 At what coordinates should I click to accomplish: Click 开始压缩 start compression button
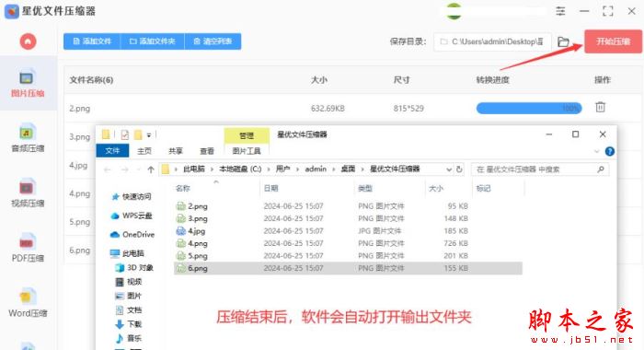pos(614,41)
